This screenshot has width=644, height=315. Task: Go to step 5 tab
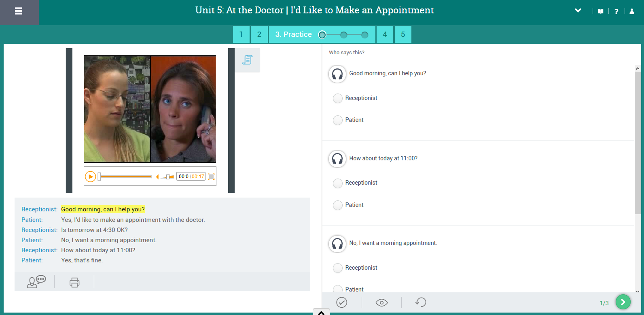[403, 34]
